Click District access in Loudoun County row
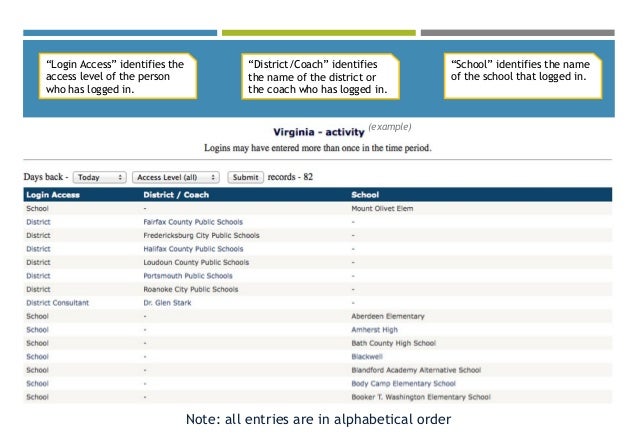 [38, 262]
